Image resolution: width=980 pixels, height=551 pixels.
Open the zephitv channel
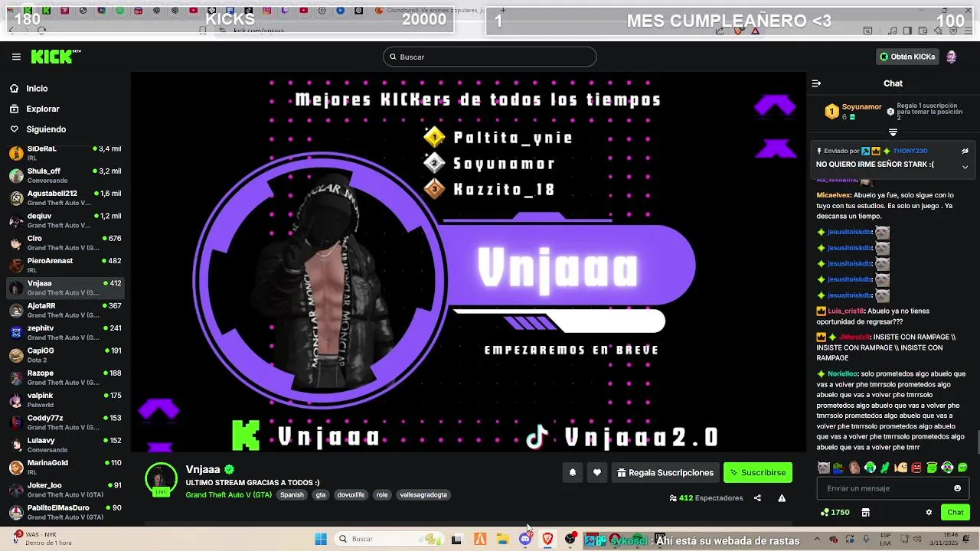click(65, 332)
